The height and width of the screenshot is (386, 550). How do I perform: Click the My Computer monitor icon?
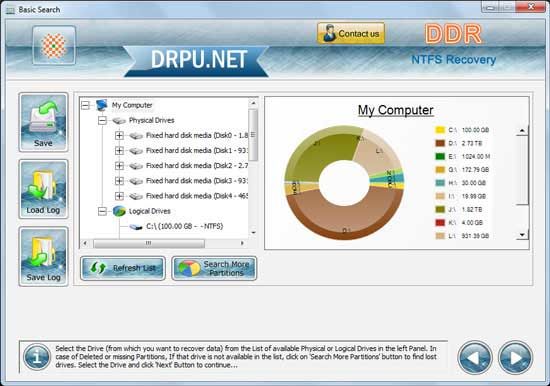point(102,105)
